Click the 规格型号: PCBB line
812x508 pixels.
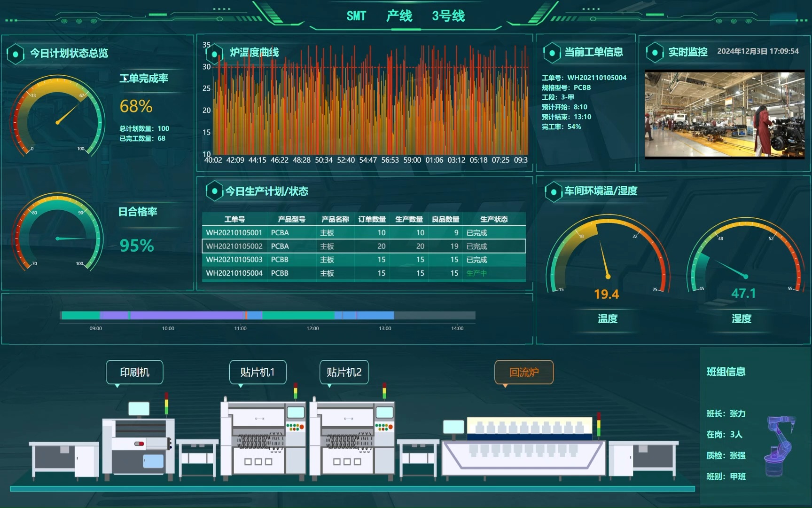[x=566, y=87]
